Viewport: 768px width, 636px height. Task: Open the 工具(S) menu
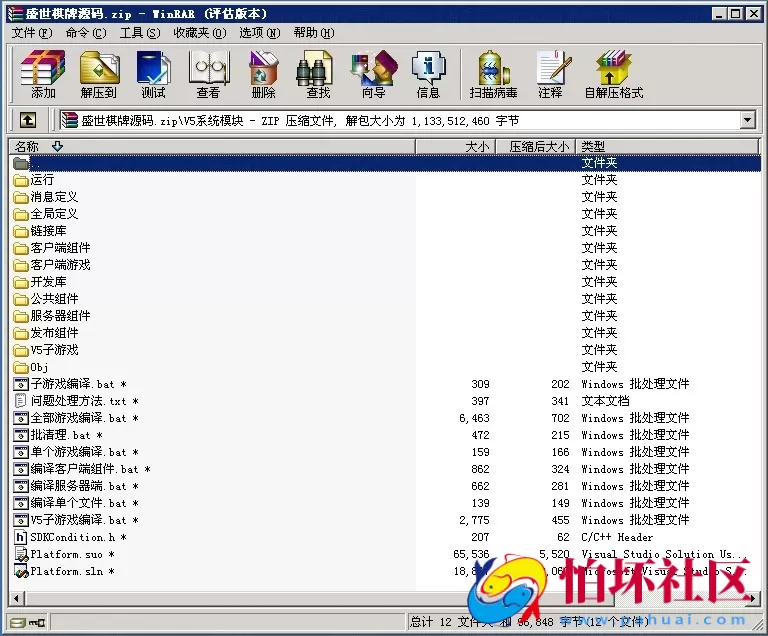[x=140, y=33]
